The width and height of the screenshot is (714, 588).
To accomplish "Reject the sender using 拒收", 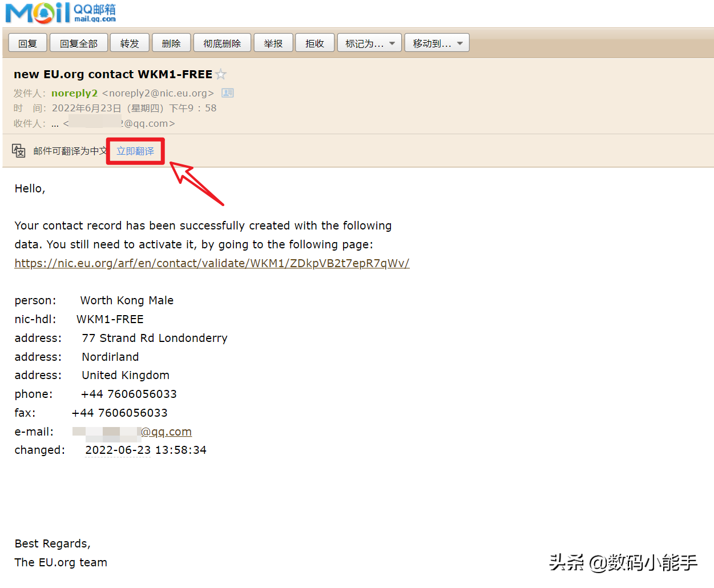I will [314, 43].
